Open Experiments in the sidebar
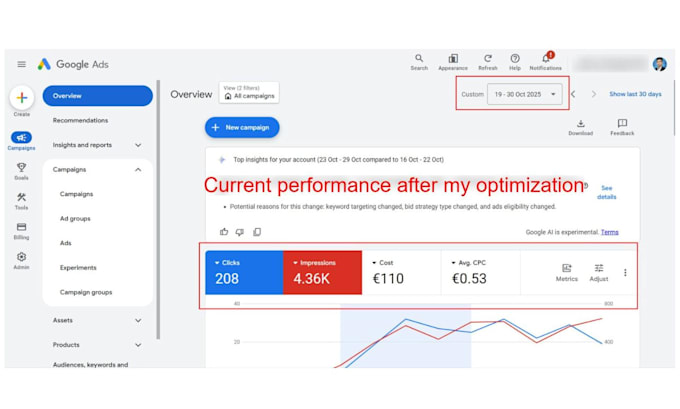The width and height of the screenshot is (680, 409). pyautogui.click(x=78, y=268)
